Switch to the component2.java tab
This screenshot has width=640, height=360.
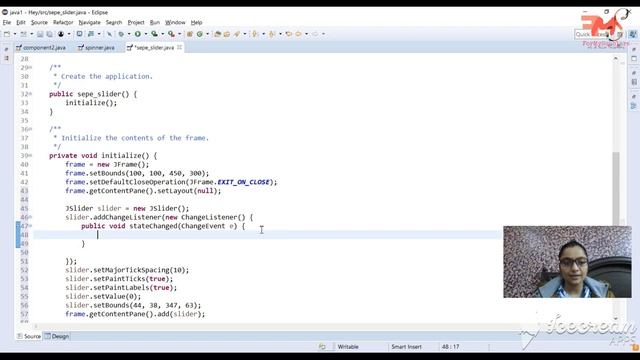(x=41, y=48)
